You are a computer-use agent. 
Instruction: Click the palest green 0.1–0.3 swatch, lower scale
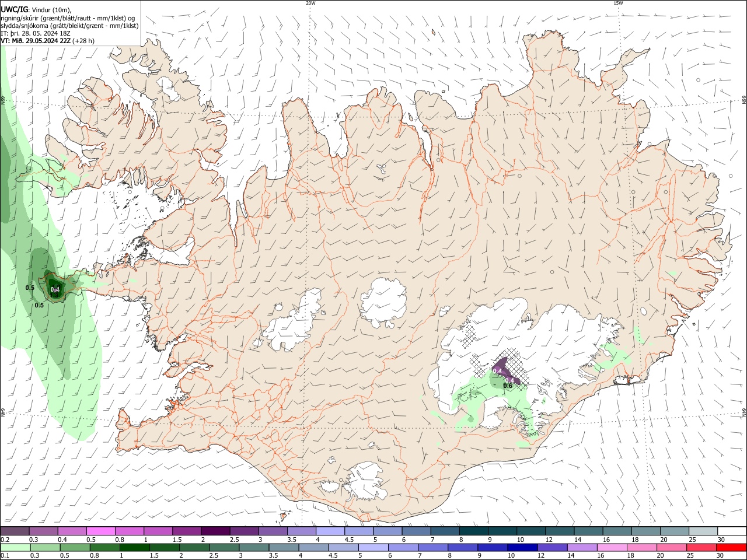pyautogui.click(x=15, y=547)
